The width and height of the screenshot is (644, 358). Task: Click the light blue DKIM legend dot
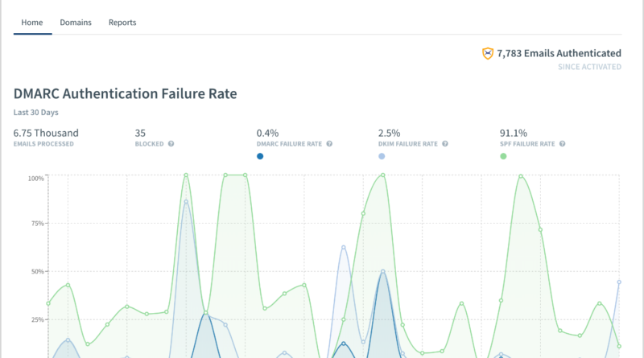(382, 156)
